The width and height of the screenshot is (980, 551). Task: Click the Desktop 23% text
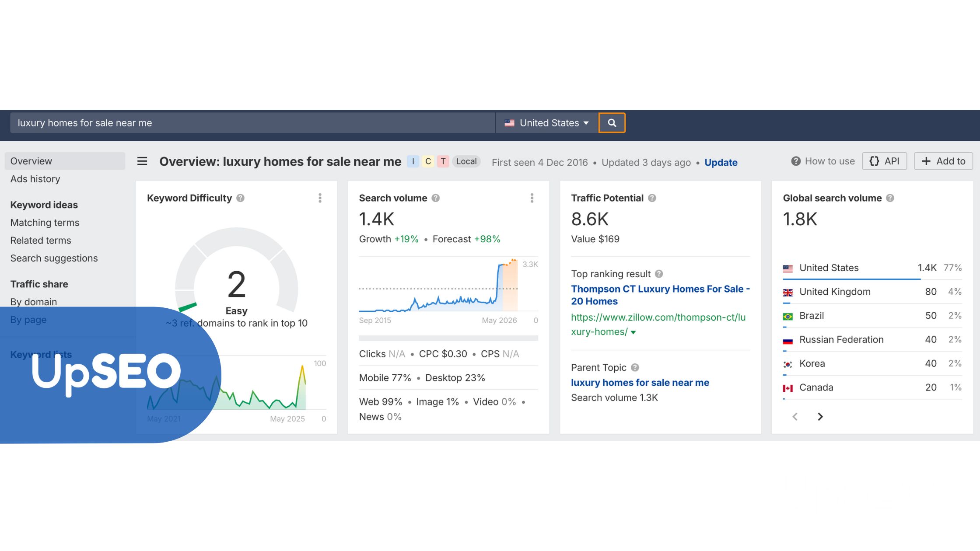[455, 378]
